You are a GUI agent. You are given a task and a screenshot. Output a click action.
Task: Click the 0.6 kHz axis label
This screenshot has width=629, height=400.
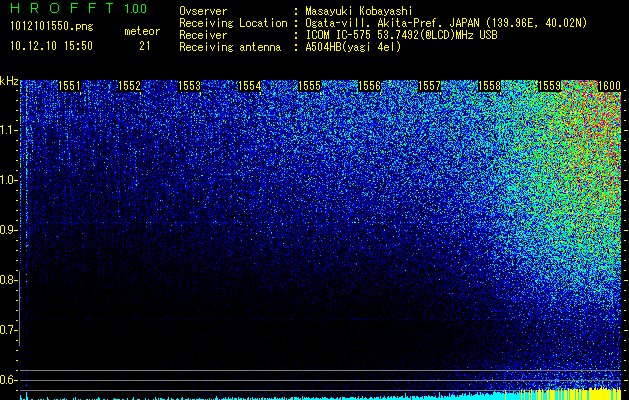pyautogui.click(x=8, y=380)
